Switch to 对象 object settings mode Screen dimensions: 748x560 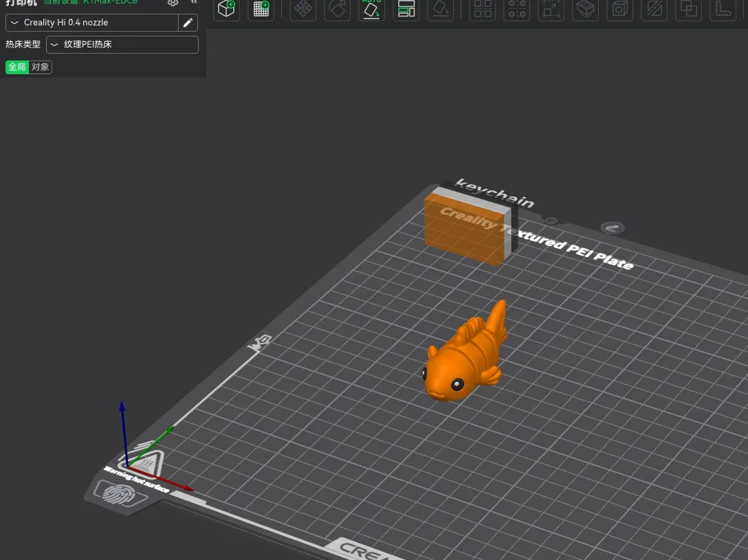[x=41, y=67]
